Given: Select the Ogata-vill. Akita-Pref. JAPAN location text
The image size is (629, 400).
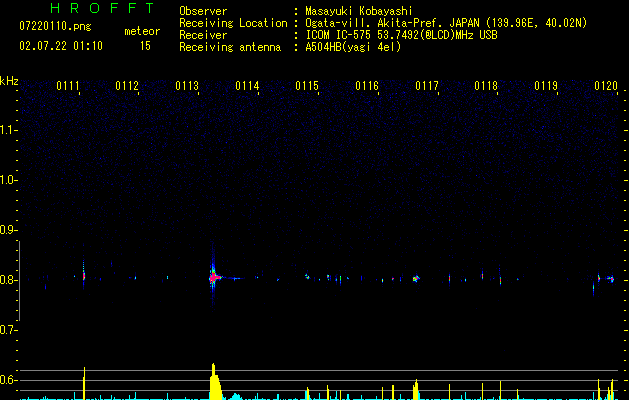Looking at the screenshot, I should [446, 23].
